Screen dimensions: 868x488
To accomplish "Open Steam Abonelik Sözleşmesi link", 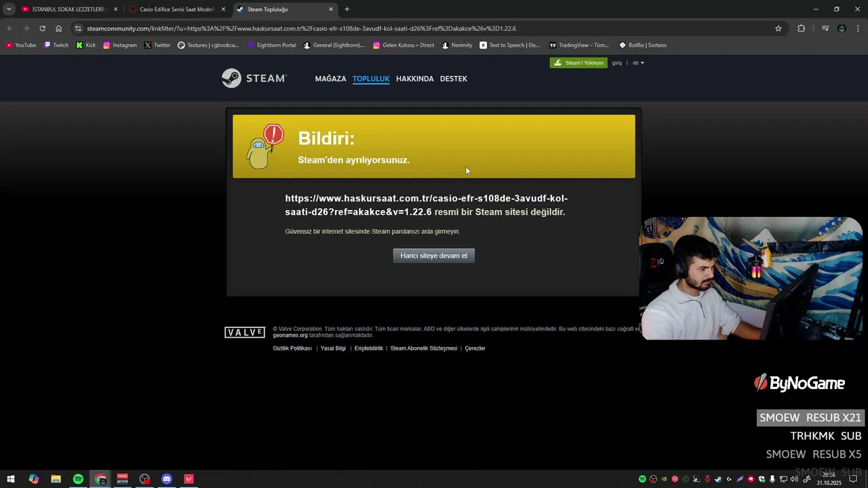I will [424, 348].
